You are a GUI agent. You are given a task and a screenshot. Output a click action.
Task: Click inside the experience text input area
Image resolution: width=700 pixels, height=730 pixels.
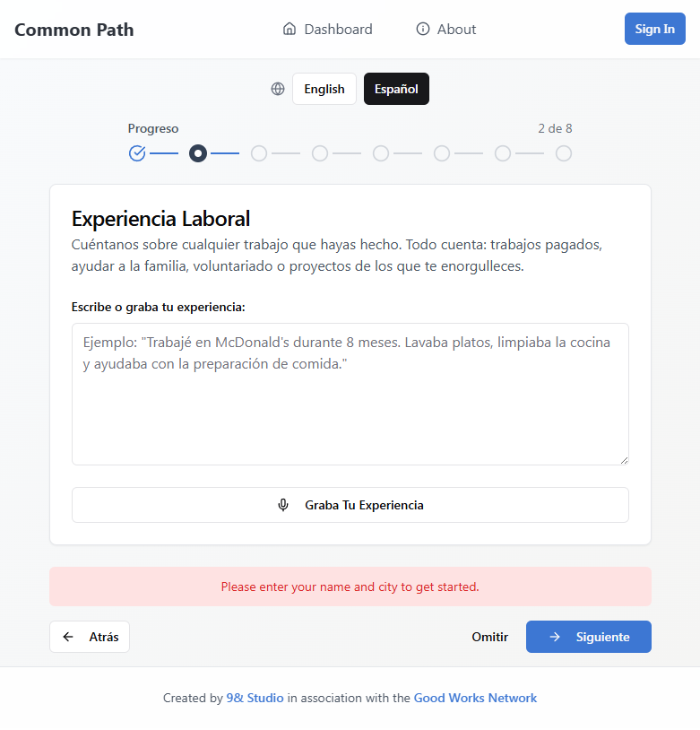(x=350, y=390)
